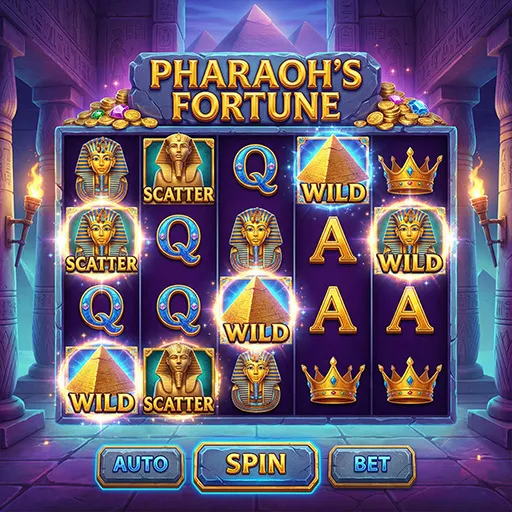Viewport: 512px width, 512px height.
Task: Click the Pharaoh's Fortune title sign
Action: [x=255, y=88]
